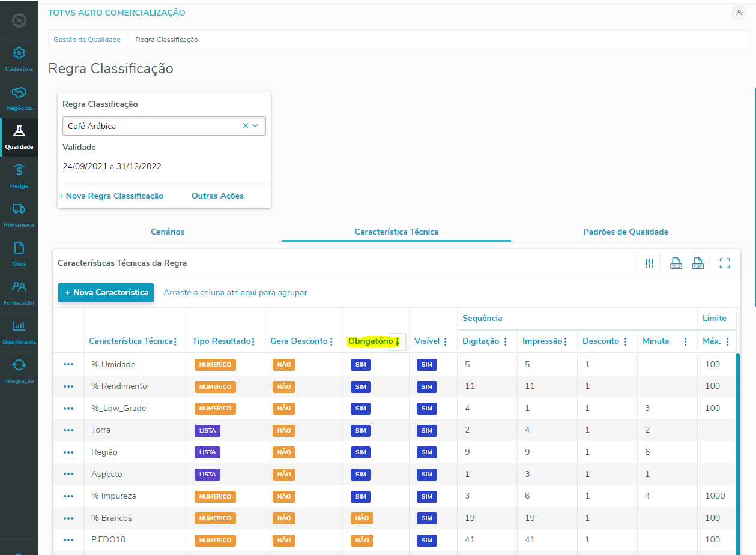This screenshot has width=756, height=555.
Task: Open row actions for Aspecto
Action: point(68,475)
